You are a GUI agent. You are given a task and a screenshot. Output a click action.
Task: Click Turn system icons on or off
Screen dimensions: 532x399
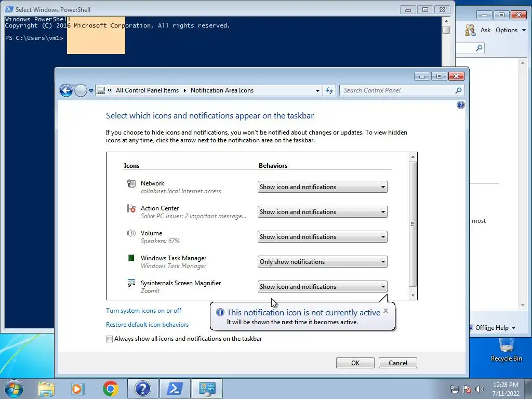click(x=143, y=311)
